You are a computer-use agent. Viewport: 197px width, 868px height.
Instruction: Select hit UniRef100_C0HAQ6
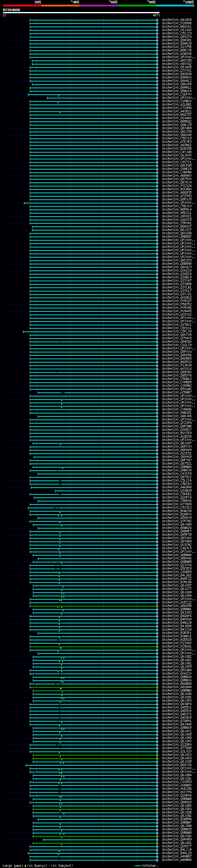177,410
